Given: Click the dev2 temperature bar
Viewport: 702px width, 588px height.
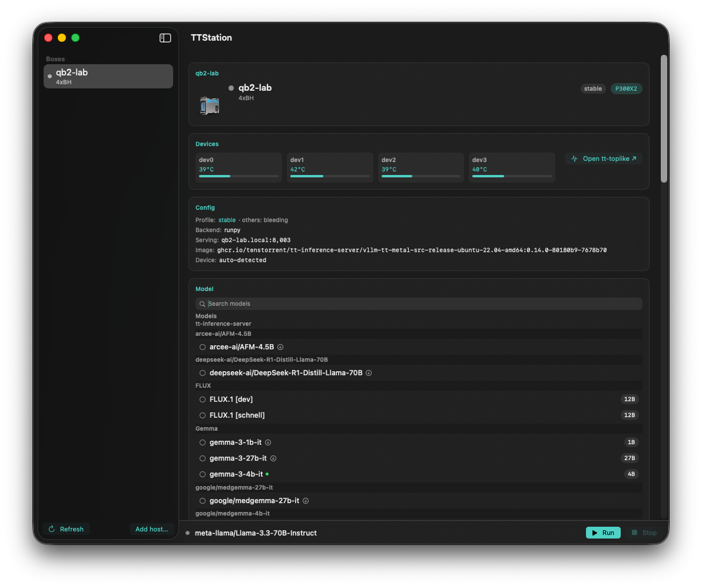Looking at the screenshot, I should click(421, 176).
